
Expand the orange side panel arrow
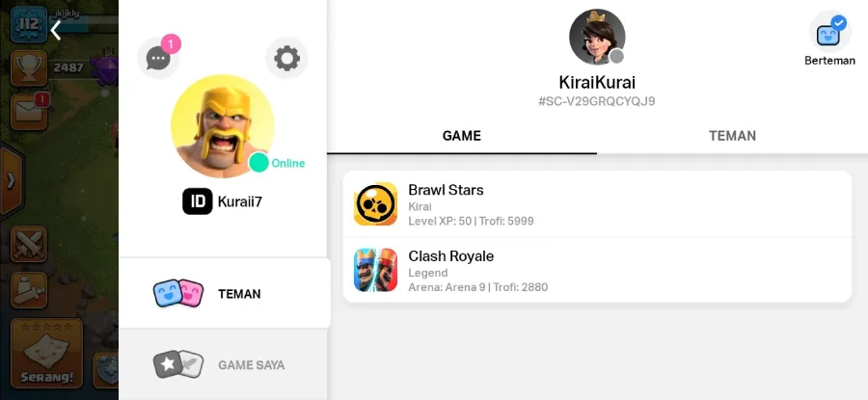(11, 181)
